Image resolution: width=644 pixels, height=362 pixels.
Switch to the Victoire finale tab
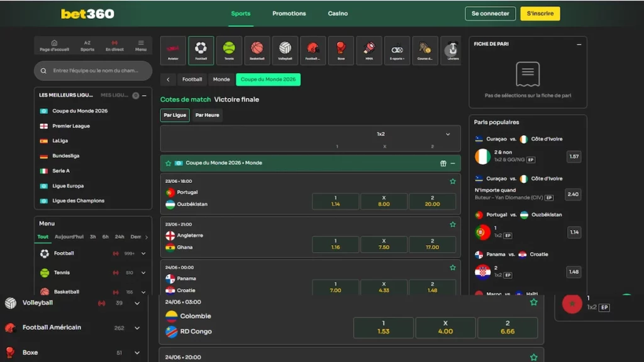(x=236, y=100)
